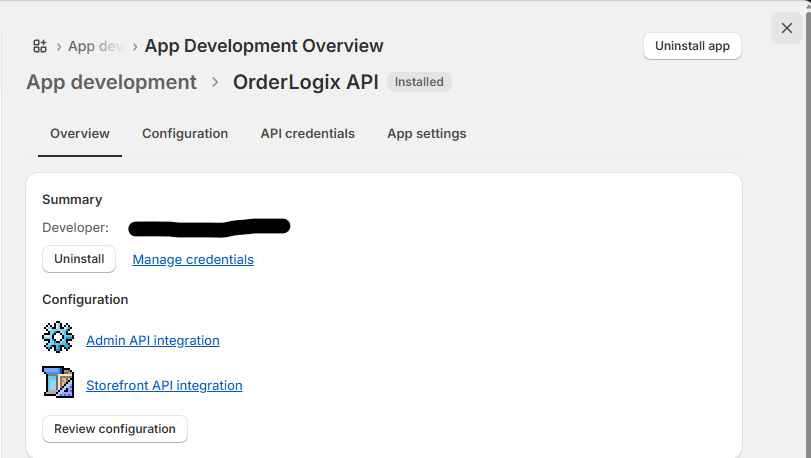Click the apps grid icon in breadcrumb
This screenshot has width=811, height=458.
click(40, 46)
